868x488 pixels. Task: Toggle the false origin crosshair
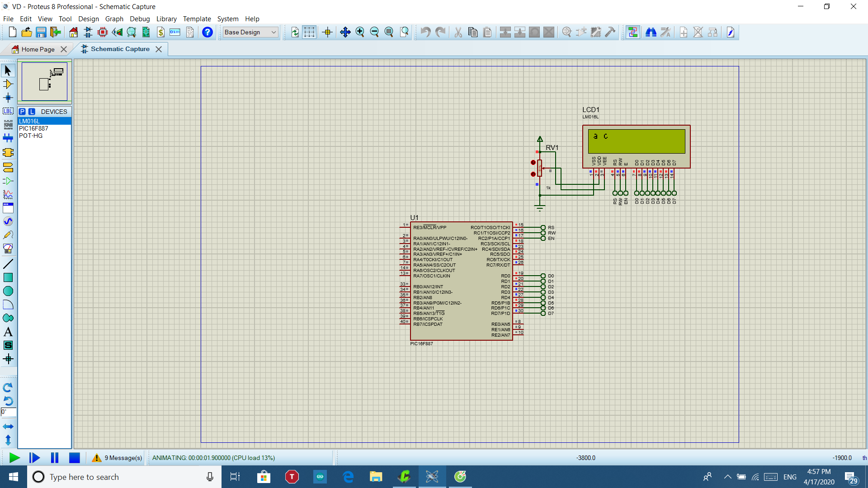(x=328, y=32)
